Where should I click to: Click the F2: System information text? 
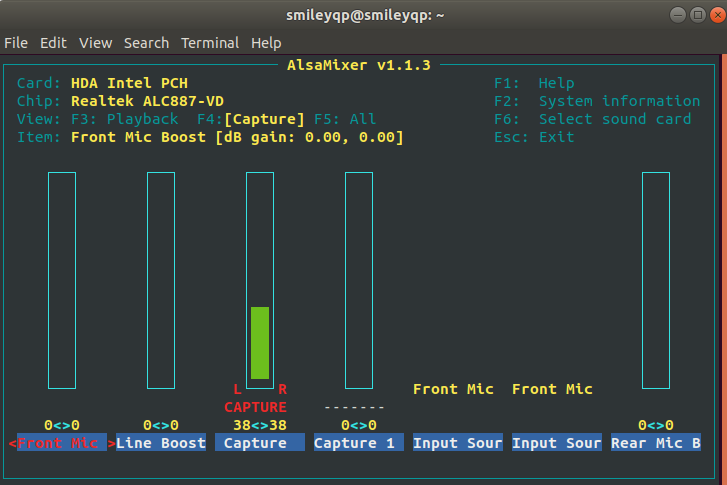[597, 101]
